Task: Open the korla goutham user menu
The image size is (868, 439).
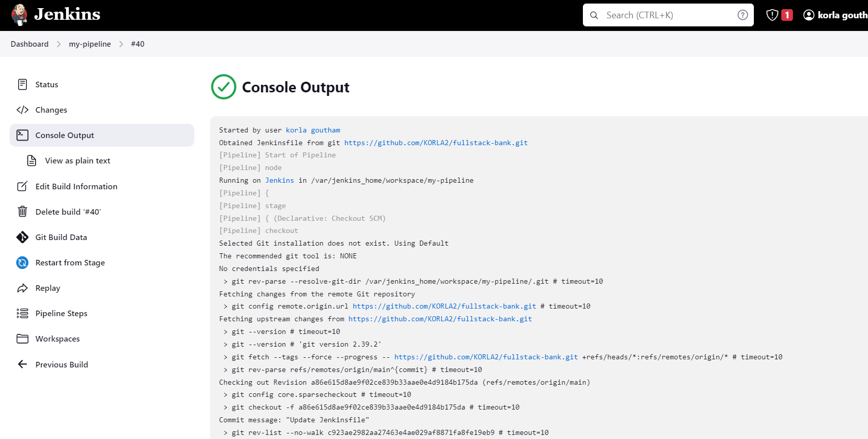Action: click(835, 15)
